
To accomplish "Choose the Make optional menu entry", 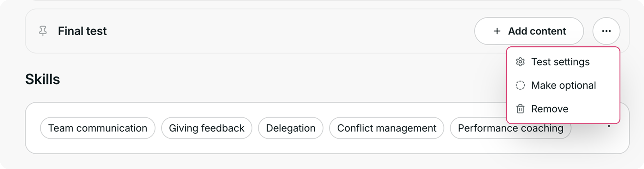I will pos(563,85).
